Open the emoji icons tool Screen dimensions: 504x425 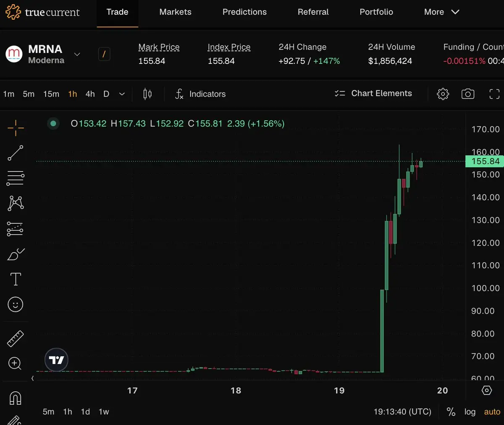tap(16, 304)
